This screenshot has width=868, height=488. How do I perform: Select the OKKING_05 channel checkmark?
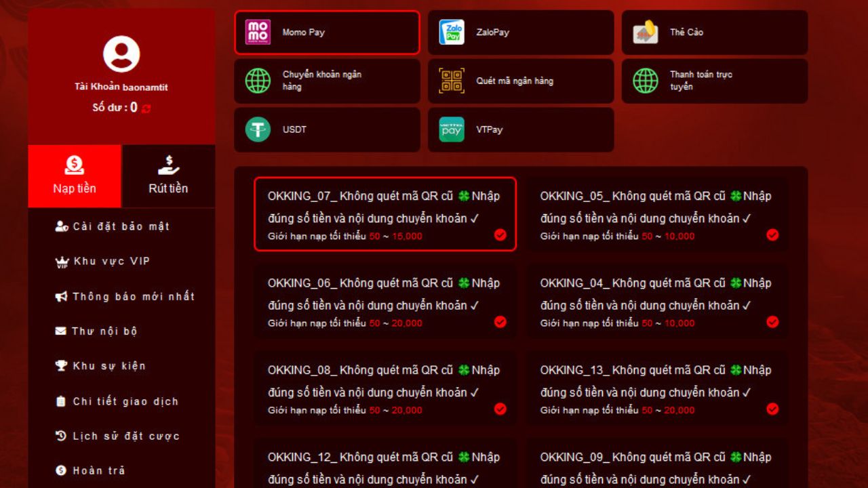tap(772, 235)
